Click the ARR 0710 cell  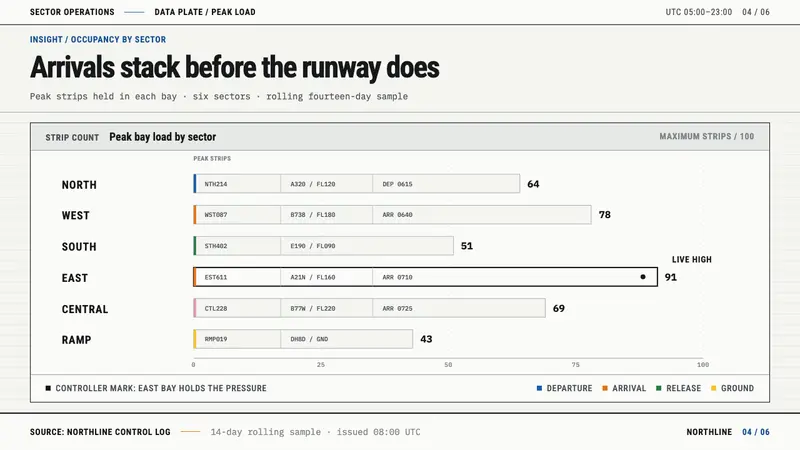pyautogui.click(x=515, y=277)
